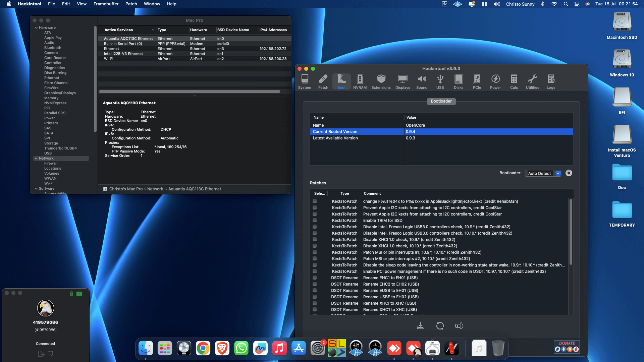Open the Logs section
Image resolution: width=644 pixels, height=362 pixels.
click(x=551, y=82)
